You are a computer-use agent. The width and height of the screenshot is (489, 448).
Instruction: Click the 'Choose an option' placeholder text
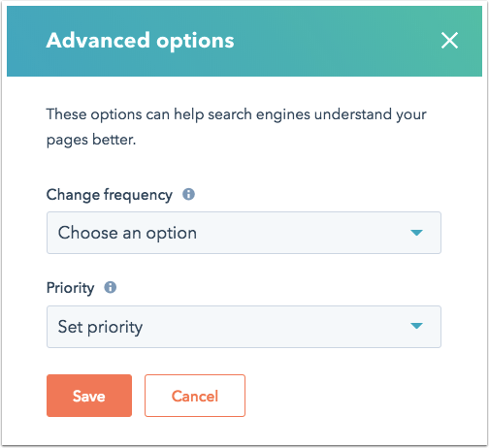(127, 233)
